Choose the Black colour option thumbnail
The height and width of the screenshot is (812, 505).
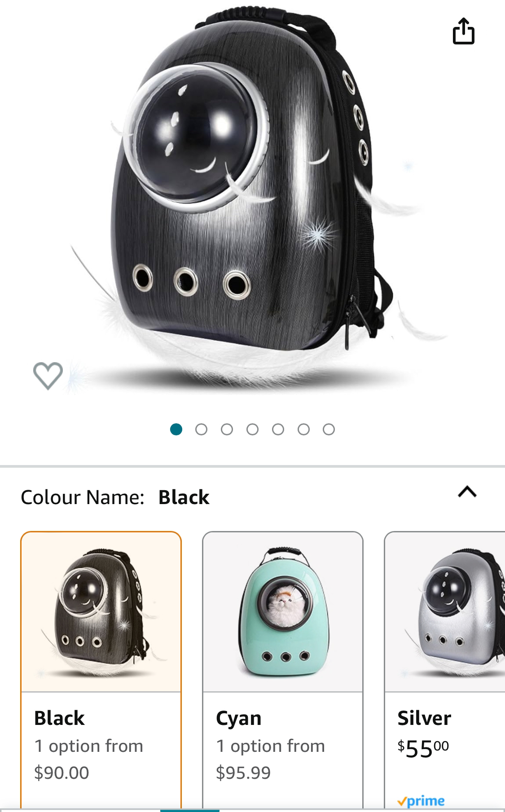coord(101,612)
